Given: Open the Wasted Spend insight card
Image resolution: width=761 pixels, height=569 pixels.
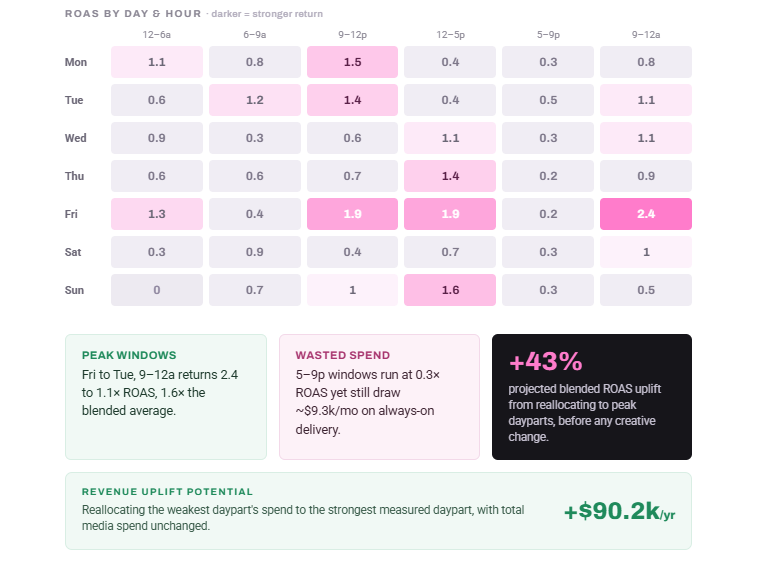Looking at the screenshot, I should [379, 397].
